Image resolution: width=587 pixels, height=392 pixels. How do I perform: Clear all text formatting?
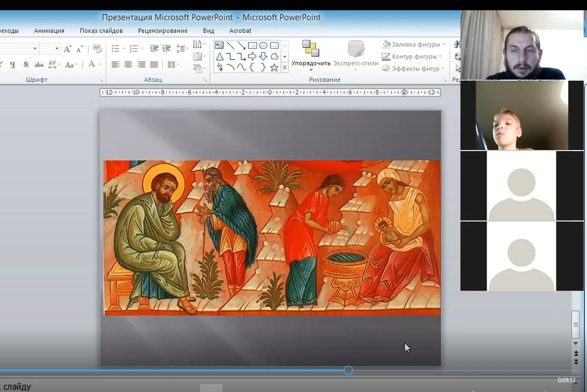click(x=97, y=49)
